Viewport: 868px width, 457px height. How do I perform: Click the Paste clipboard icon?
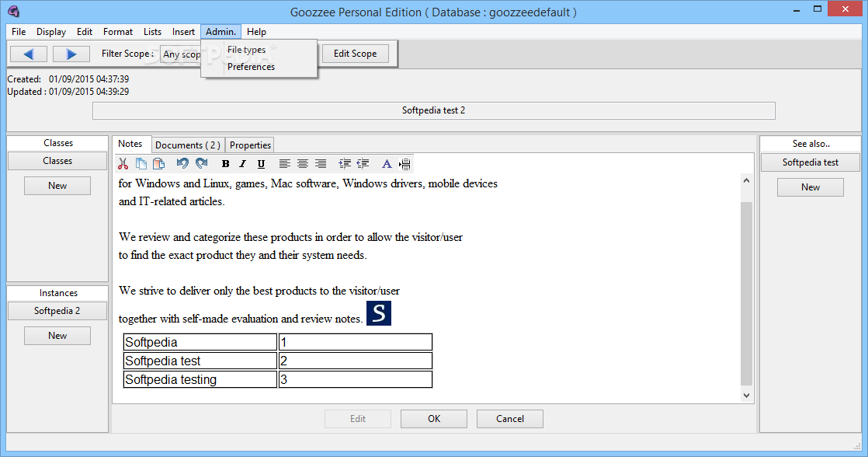pyautogui.click(x=159, y=163)
